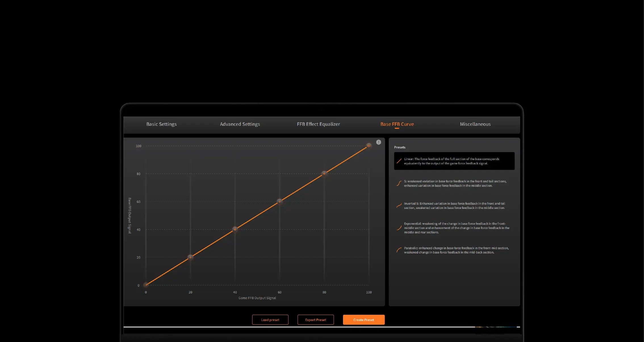644x342 pixels.
Task: Select the Base FFB Curve tab
Action: 397,124
